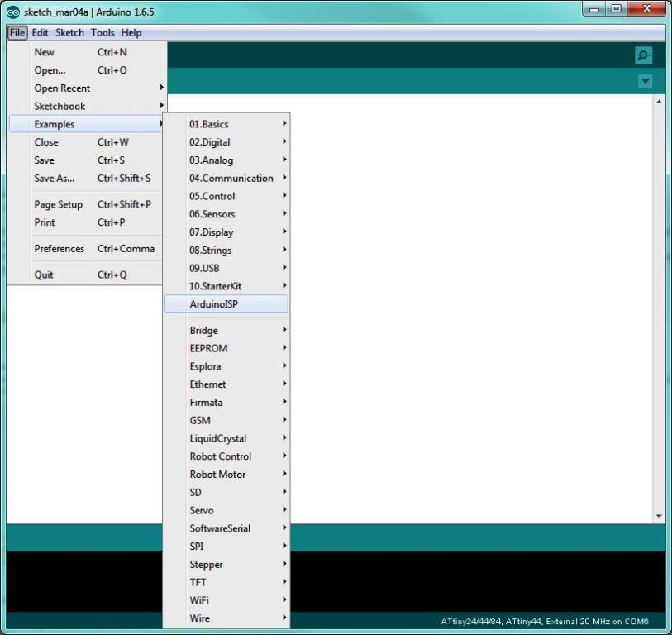
Task: Expand the SPI library examples
Action: pos(226,547)
